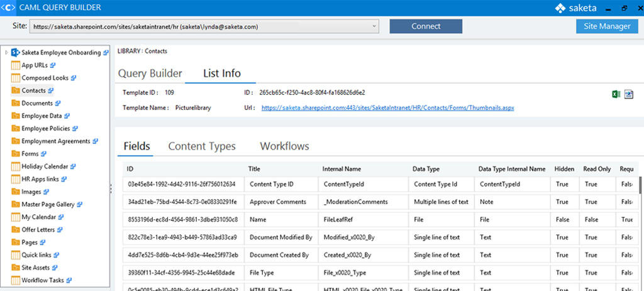Open link icon beside HR Apps links
Screen dimensions: 644x291
[x=64, y=179]
